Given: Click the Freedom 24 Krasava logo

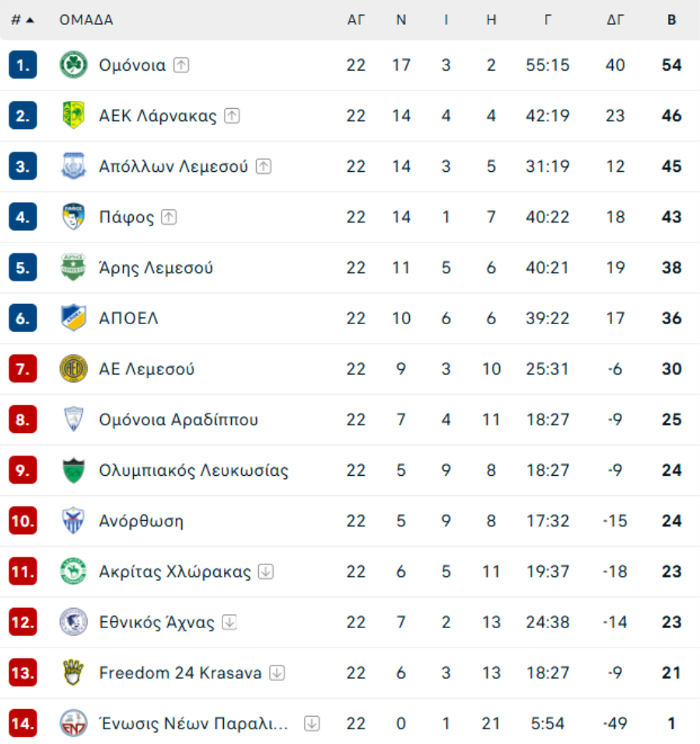Looking at the screenshot, I should [x=73, y=672].
